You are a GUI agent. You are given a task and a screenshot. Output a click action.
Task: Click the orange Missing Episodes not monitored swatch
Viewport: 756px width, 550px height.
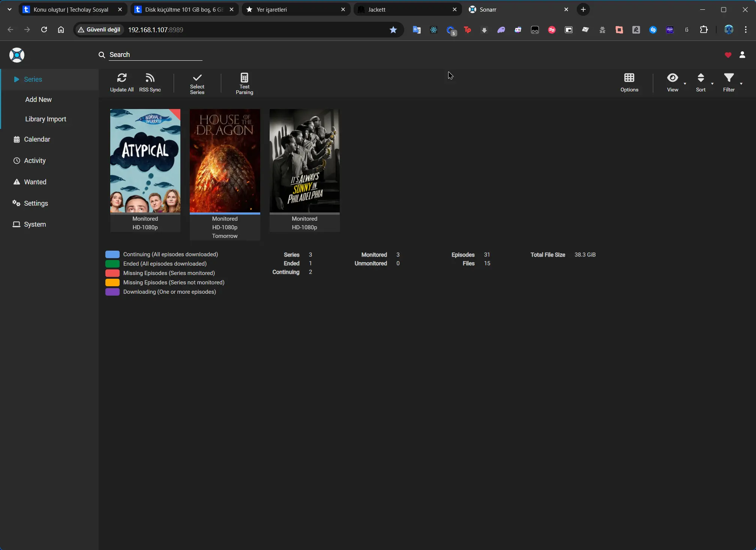point(112,282)
